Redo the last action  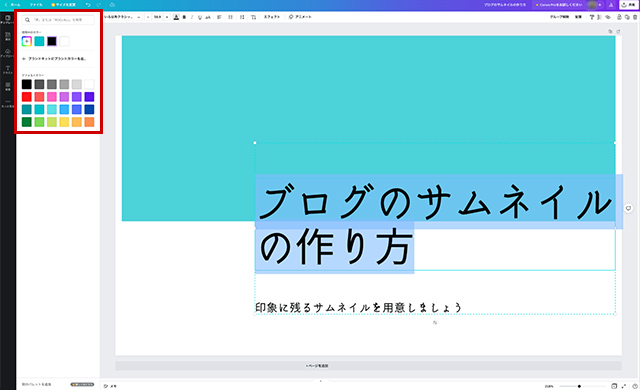pos(99,4)
